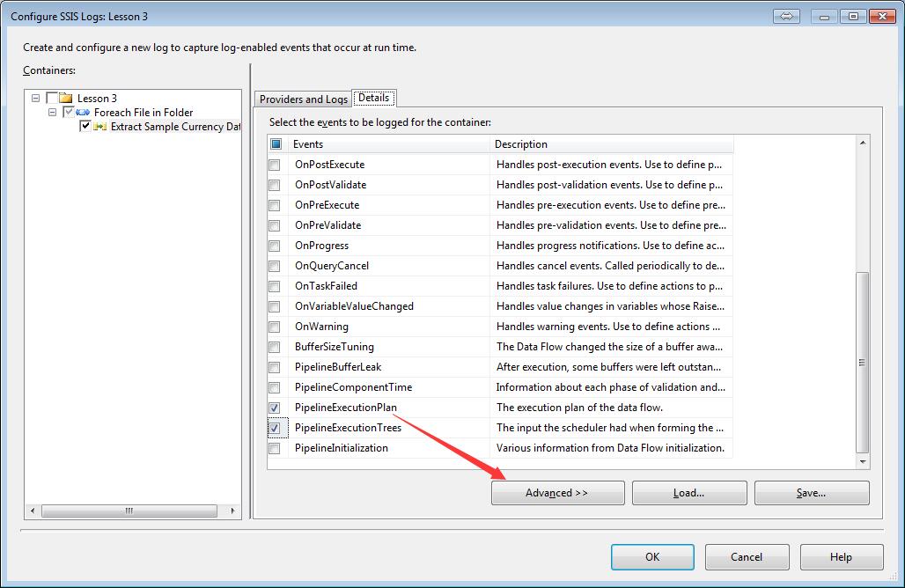This screenshot has width=905, height=588.
Task: Click the Save... button
Action: click(x=812, y=493)
